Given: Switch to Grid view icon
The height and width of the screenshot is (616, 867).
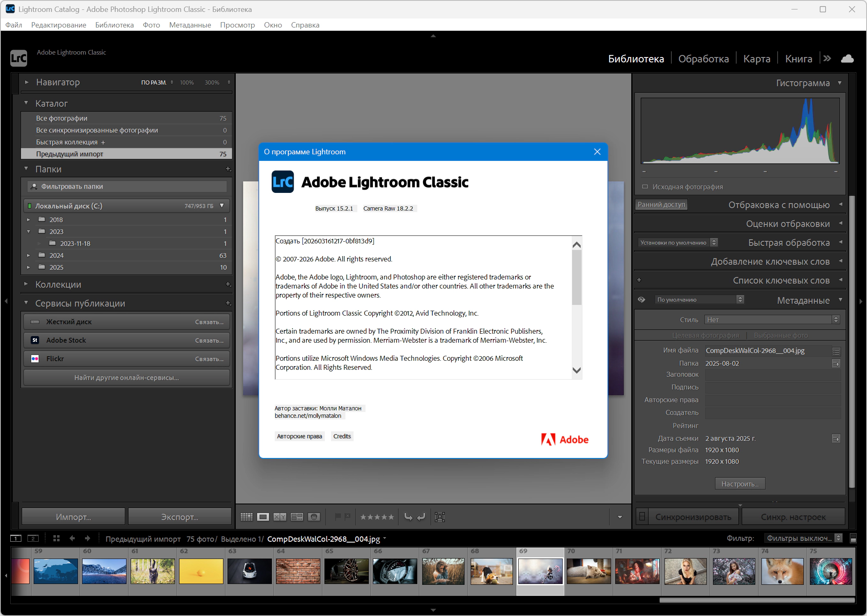Looking at the screenshot, I should (246, 517).
